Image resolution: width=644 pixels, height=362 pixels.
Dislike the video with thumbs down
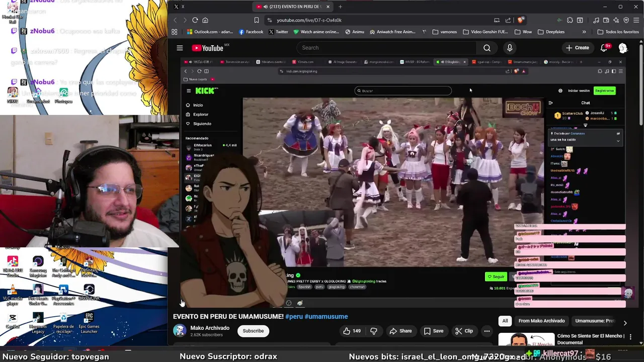pyautogui.click(x=374, y=331)
